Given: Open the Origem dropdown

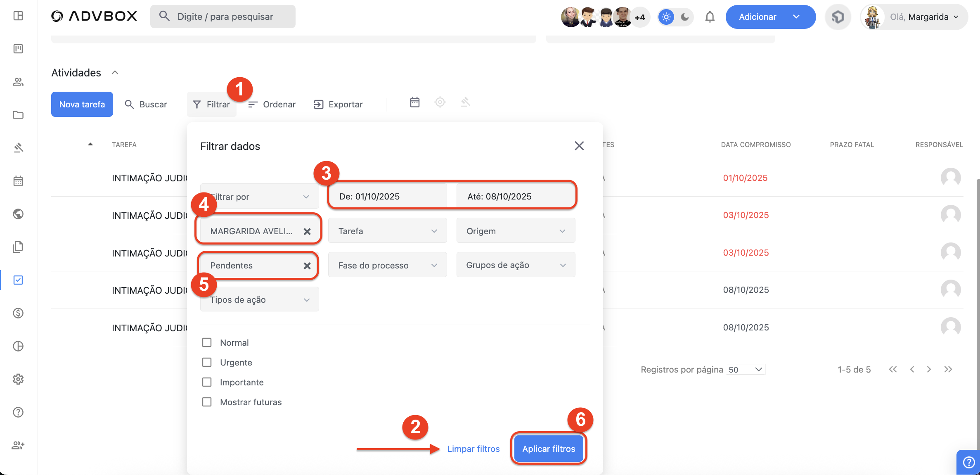Looking at the screenshot, I should click(x=515, y=231).
